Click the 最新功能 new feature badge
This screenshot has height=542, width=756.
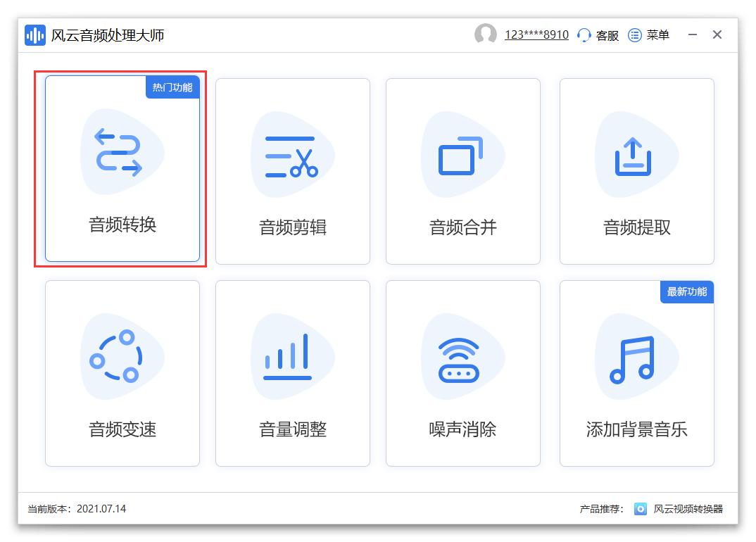pos(686,292)
